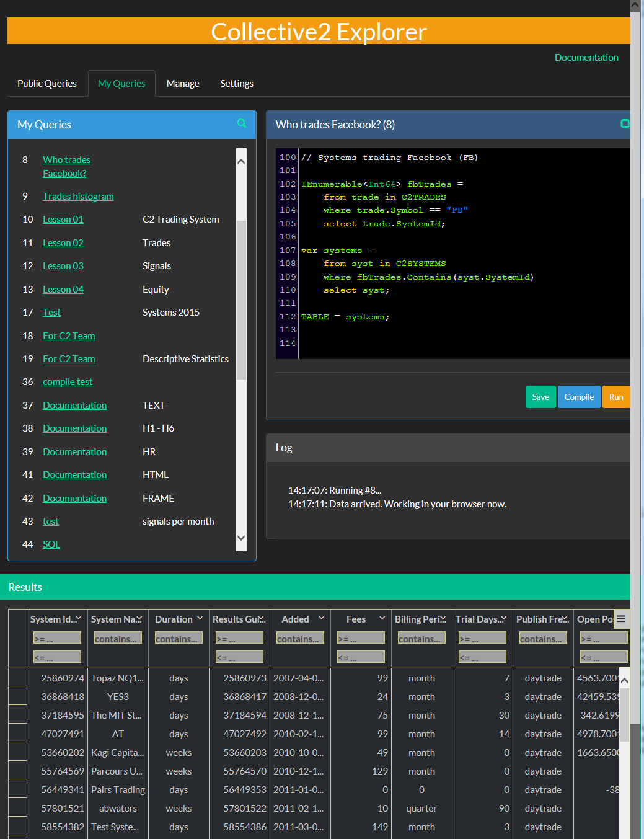
Task: Open the Documentation H1 - H6 query
Action: click(74, 428)
